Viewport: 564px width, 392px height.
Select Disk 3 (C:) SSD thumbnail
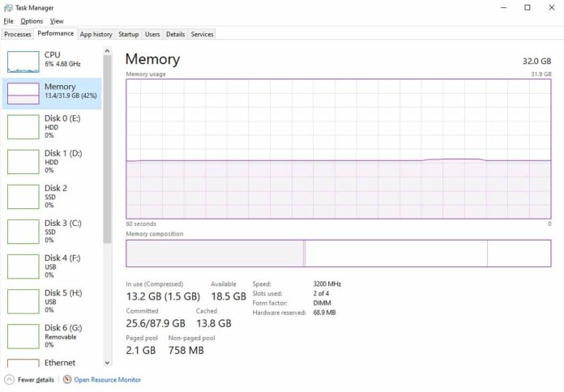(x=23, y=232)
